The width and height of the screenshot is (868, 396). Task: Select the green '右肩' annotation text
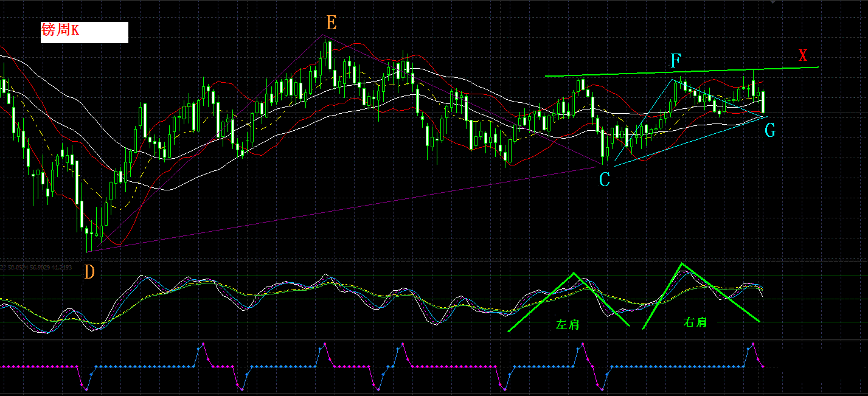(695, 322)
